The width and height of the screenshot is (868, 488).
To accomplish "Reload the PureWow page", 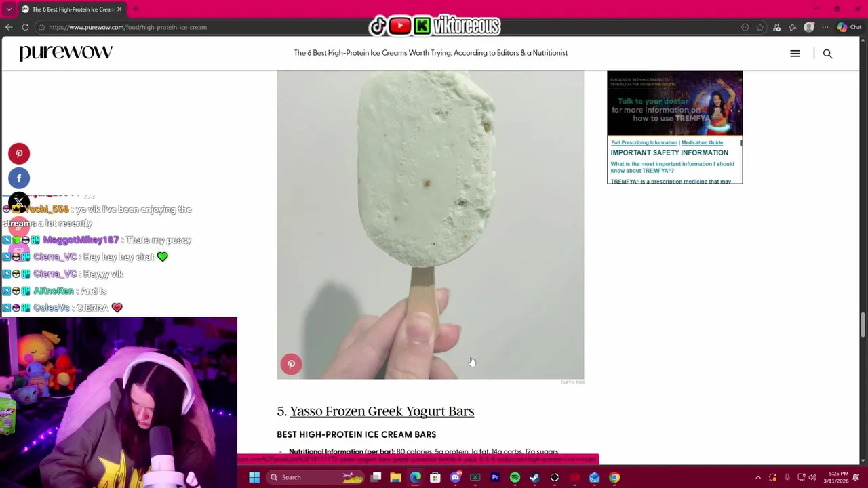I will [x=25, y=27].
